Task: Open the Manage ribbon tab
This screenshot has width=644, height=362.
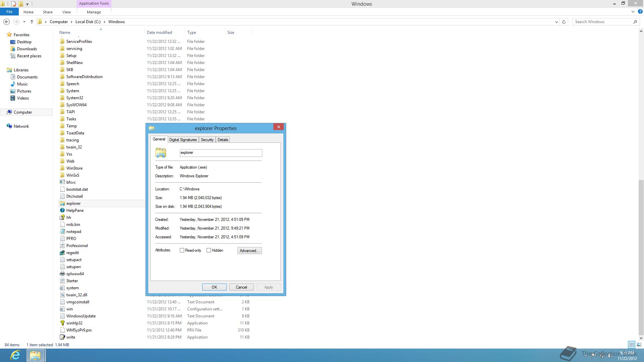Action: coord(94,12)
